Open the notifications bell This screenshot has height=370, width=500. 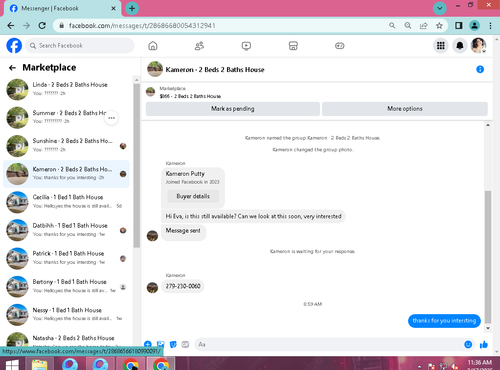[460, 46]
